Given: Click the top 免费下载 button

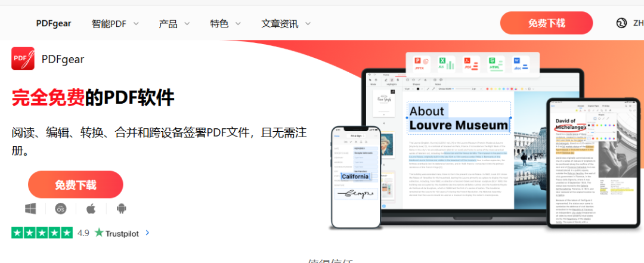Looking at the screenshot, I should [546, 23].
